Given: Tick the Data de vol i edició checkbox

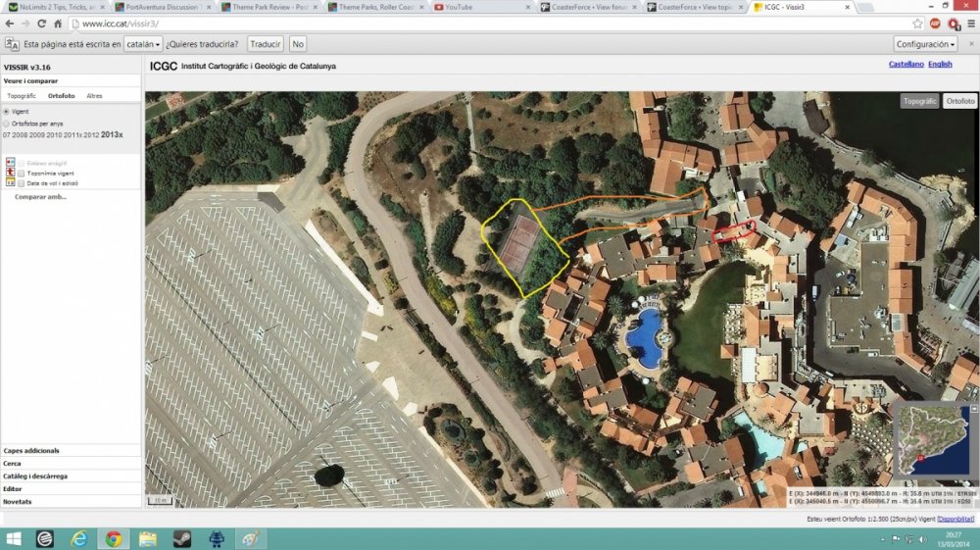Looking at the screenshot, I should [x=22, y=183].
